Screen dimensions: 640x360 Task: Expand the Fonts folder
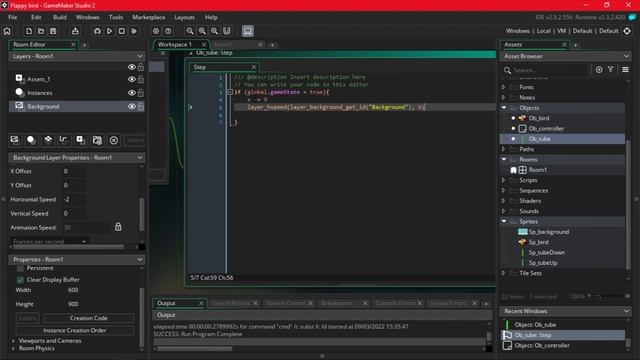(x=503, y=87)
